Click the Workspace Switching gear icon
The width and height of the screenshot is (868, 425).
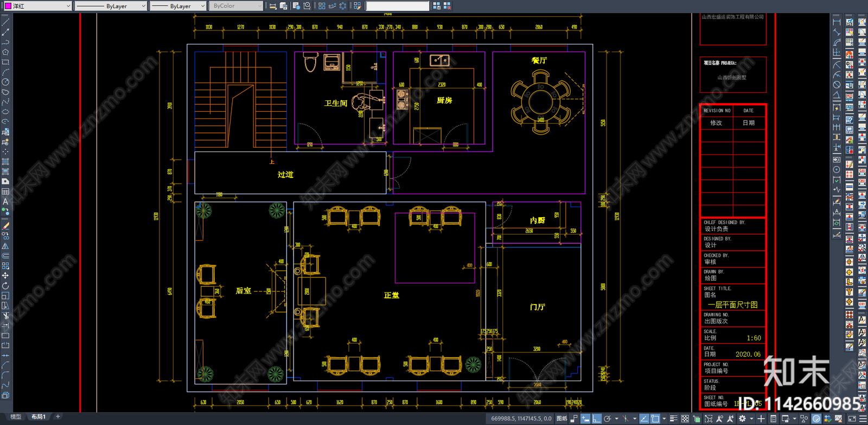click(x=742, y=418)
